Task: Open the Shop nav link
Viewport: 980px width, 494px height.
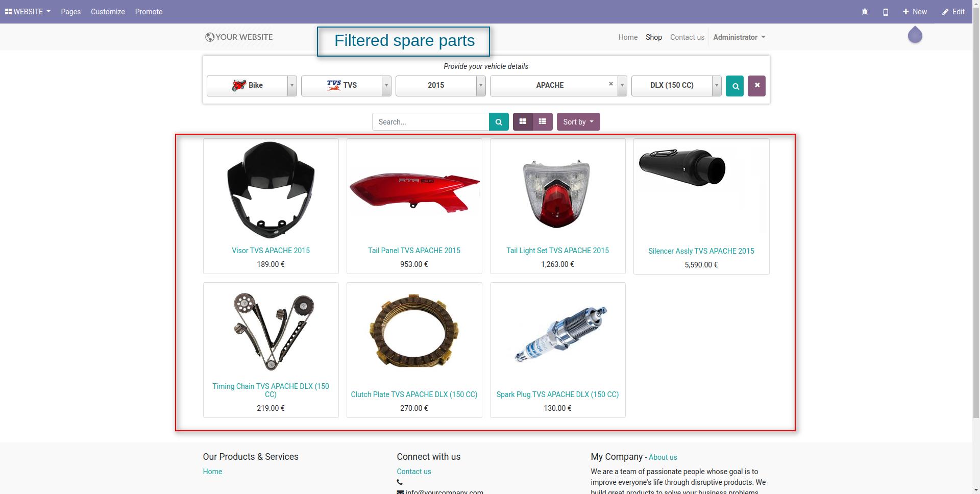Action: pos(654,37)
